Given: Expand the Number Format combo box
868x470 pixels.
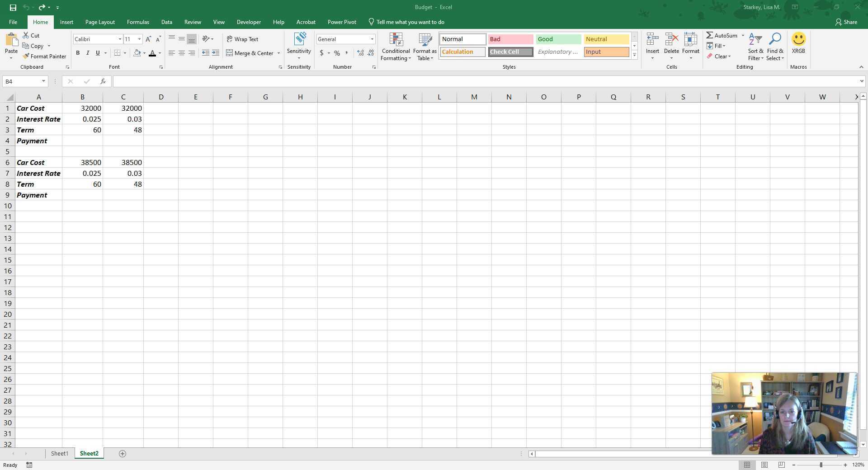Looking at the screenshot, I should point(372,39).
